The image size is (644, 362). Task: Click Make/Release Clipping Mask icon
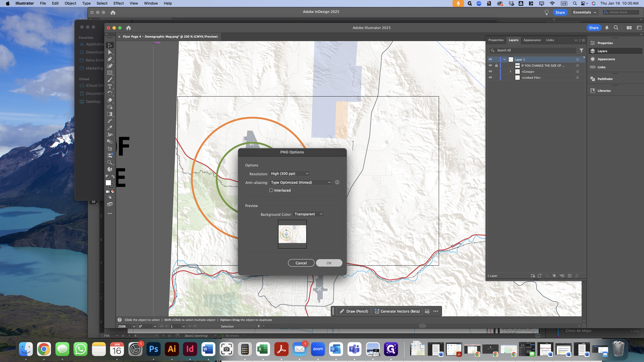click(x=554, y=276)
